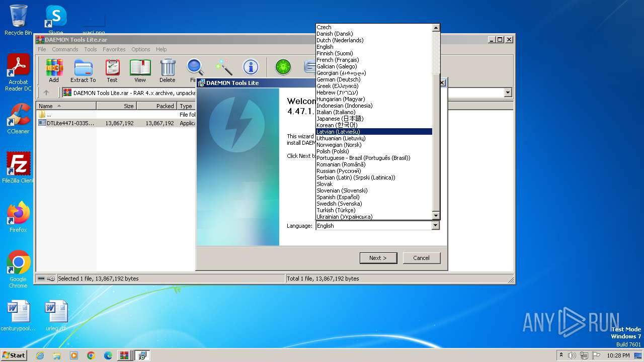Click language list scroll down arrow

point(436,215)
